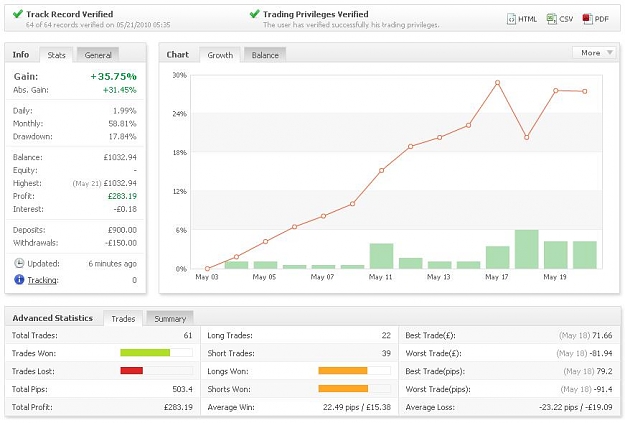Click Best Trade(£) value 71.66
This screenshot has width=625, height=423.
602,335
